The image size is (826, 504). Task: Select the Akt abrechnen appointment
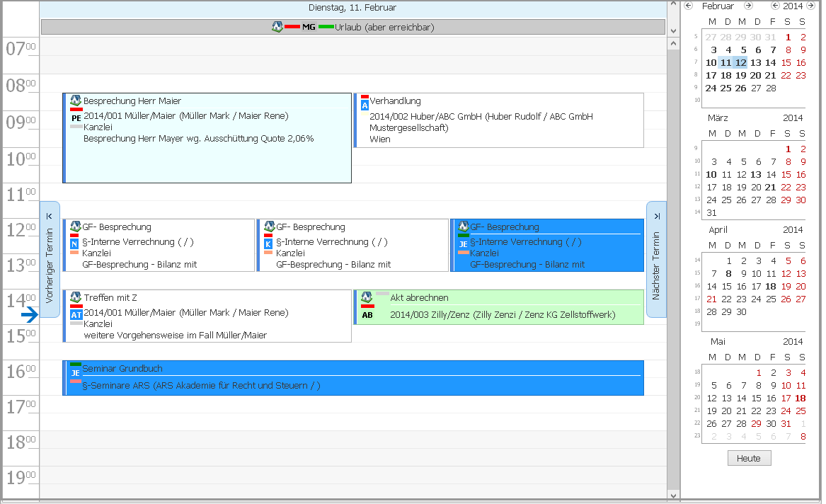pos(498,307)
